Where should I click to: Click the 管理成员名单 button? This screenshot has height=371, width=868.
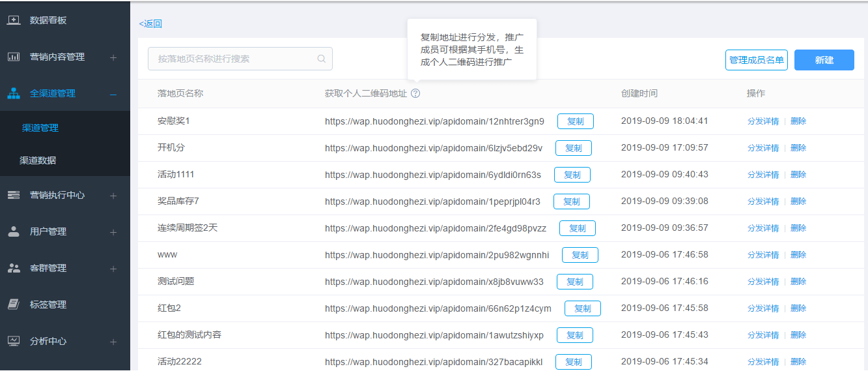click(757, 60)
